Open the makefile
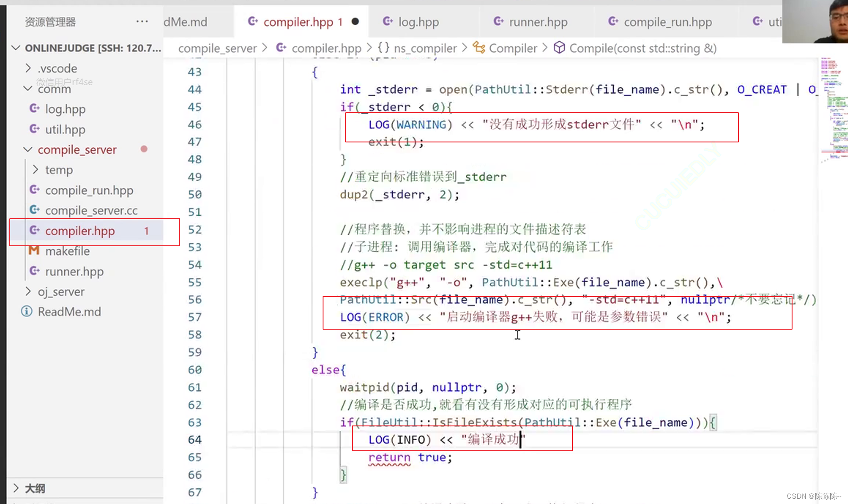 pos(67,251)
